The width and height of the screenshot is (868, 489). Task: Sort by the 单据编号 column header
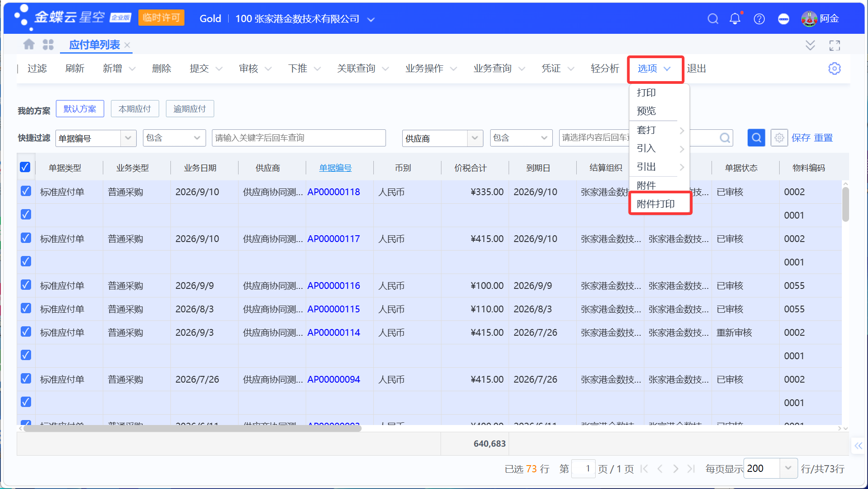[335, 168]
